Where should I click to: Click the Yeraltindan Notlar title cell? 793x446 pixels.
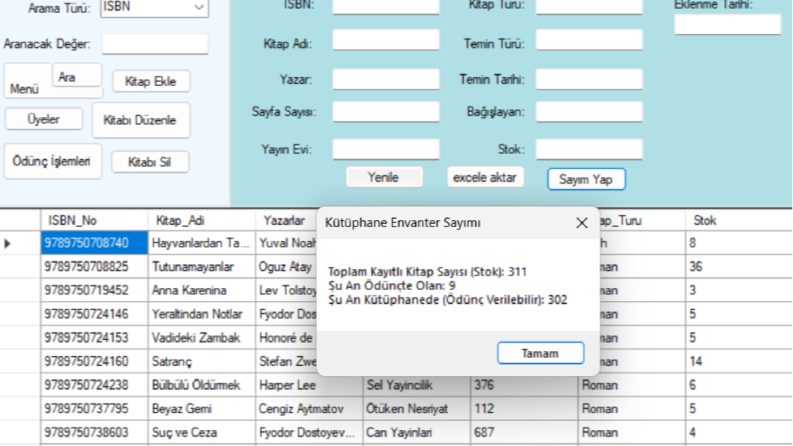coord(202,314)
